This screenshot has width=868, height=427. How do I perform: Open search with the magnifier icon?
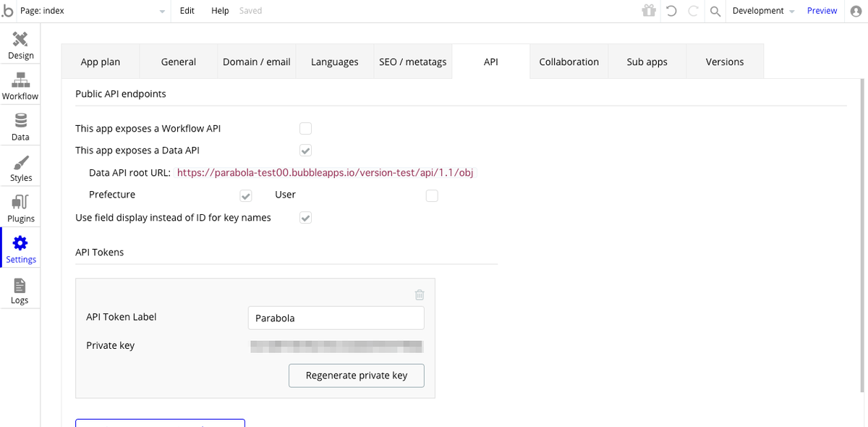pos(715,11)
